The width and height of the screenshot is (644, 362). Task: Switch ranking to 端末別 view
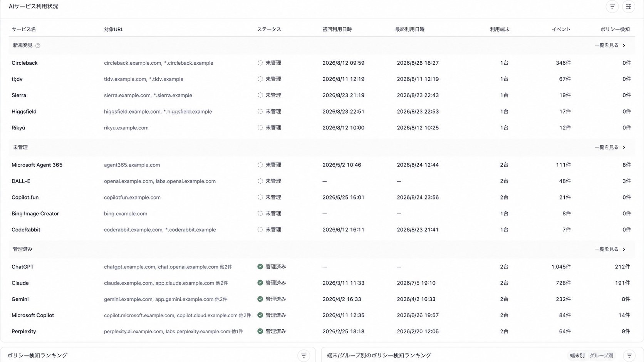577,355
